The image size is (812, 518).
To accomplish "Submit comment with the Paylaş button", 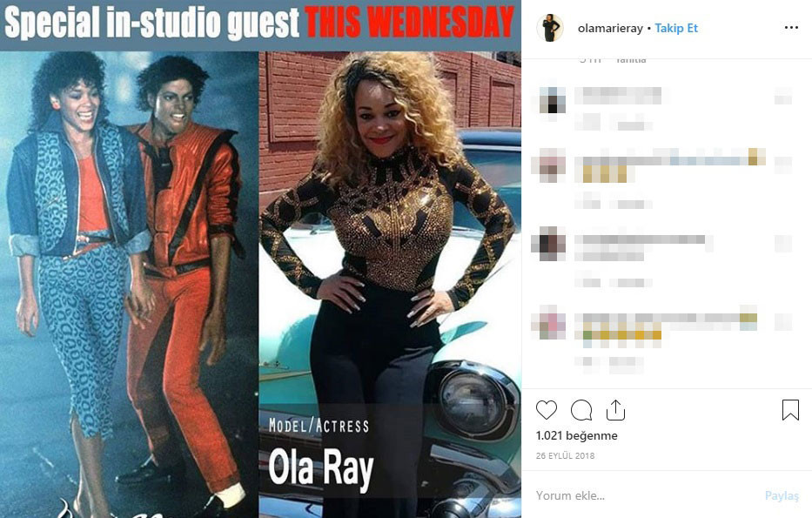I will point(782,495).
